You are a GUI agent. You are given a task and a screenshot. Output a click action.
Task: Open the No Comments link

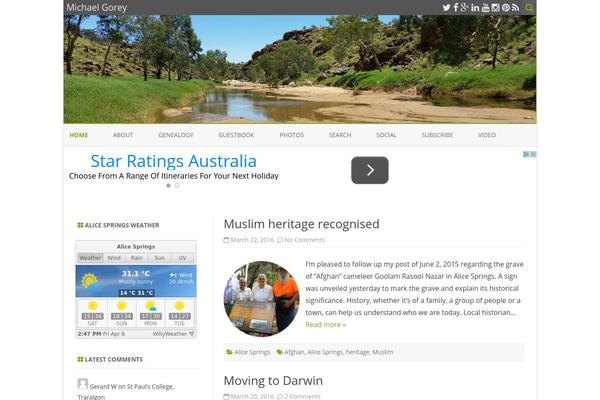click(305, 240)
